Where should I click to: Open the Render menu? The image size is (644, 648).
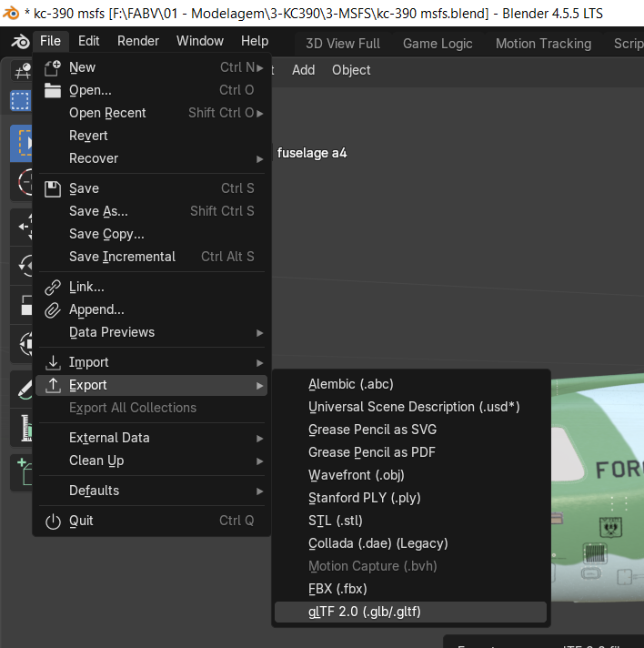[x=138, y=41]
